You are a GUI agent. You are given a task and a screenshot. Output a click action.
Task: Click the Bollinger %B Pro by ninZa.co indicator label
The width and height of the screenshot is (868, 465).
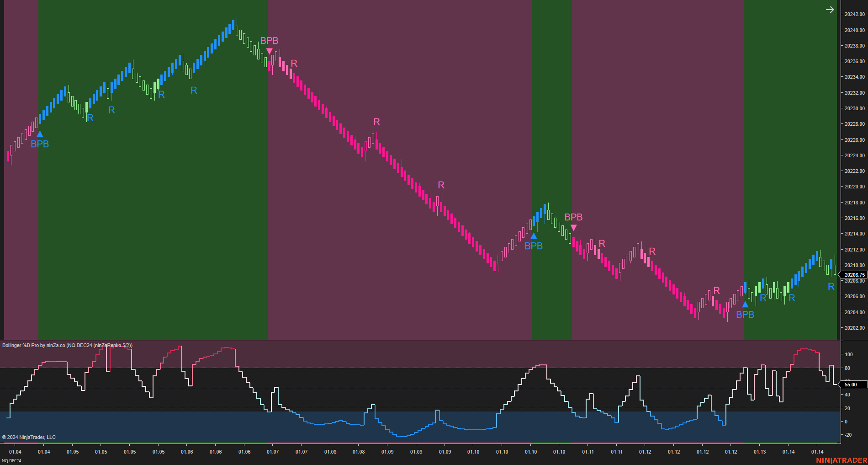point(67,345)
